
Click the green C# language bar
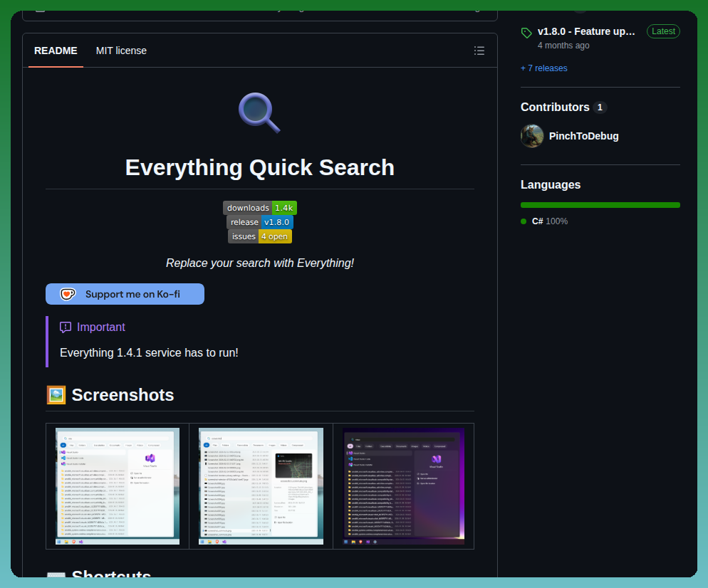(600, 205)
